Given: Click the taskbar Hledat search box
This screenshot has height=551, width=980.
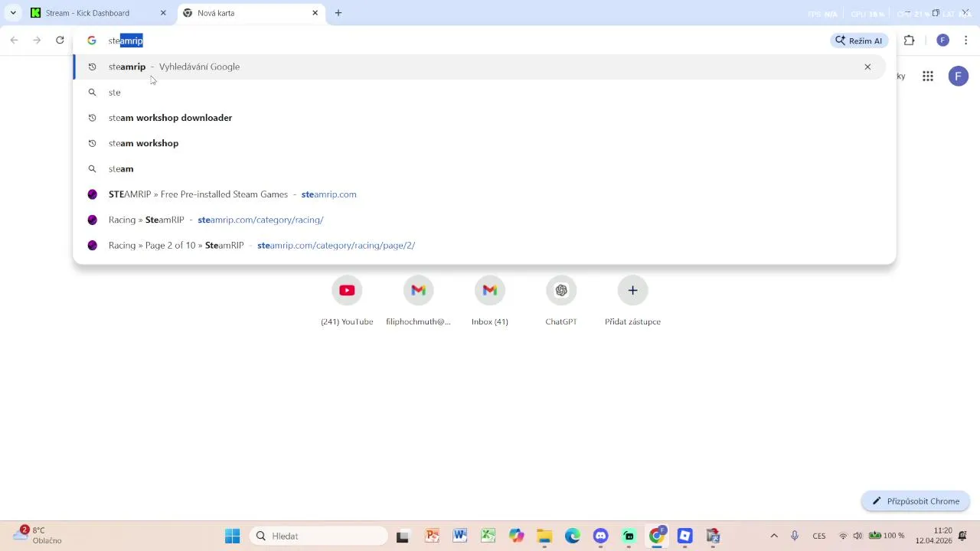Looking at the screenshot, I should point(319,536).
